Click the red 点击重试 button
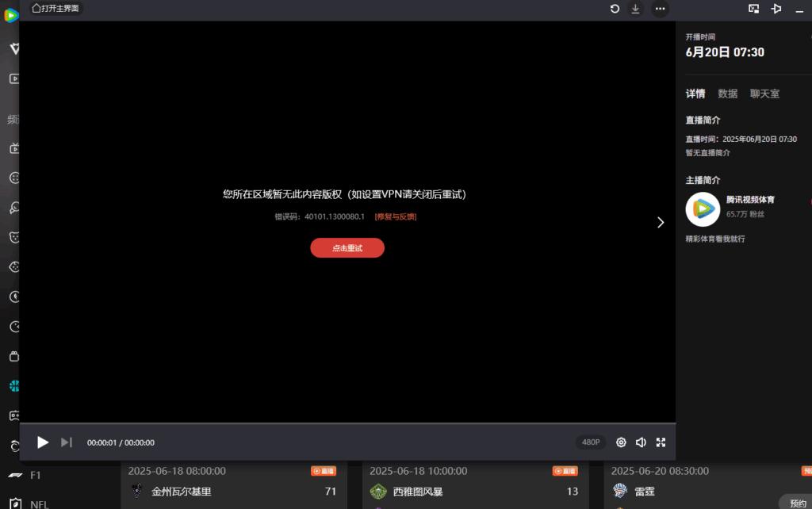This screenshot has height=509, width=812. click(347, 248)
